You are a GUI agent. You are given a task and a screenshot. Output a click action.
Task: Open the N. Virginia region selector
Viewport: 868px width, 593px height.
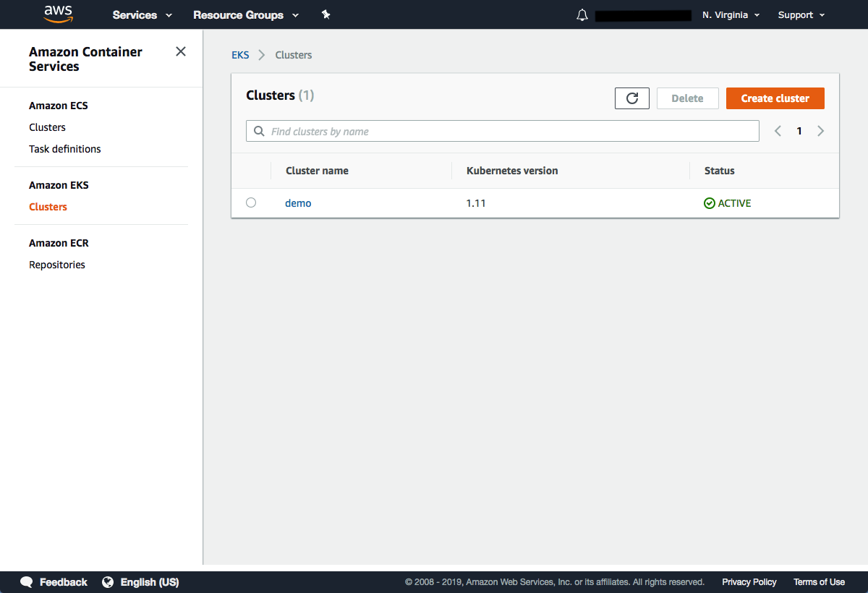[x=731, y=15]
